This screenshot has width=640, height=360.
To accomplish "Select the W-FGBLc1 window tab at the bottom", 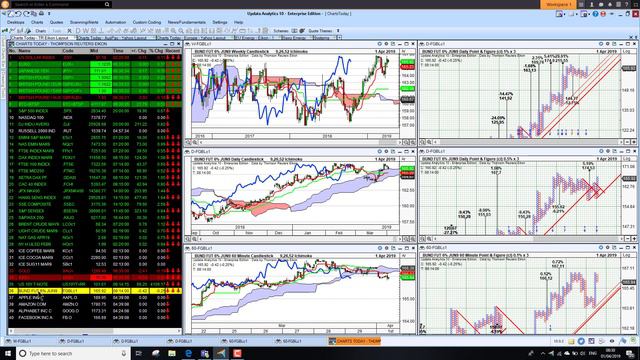I will point(22,341).
